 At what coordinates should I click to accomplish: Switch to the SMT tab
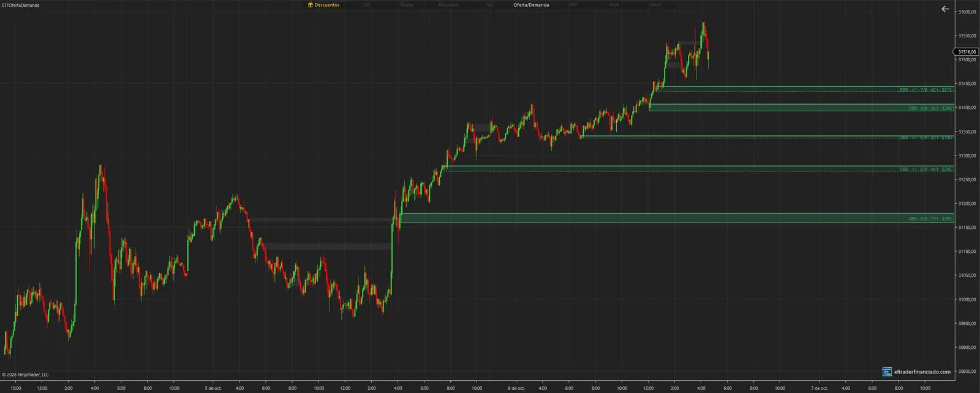[x=573, y=5]
